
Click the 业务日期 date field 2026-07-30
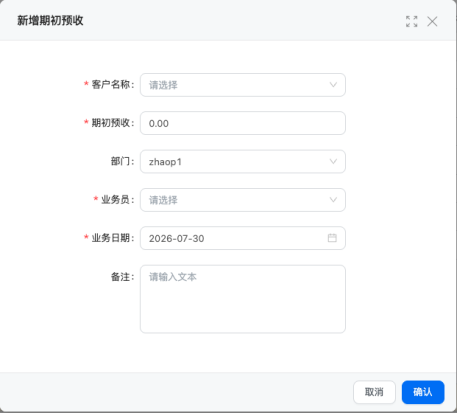243,238
